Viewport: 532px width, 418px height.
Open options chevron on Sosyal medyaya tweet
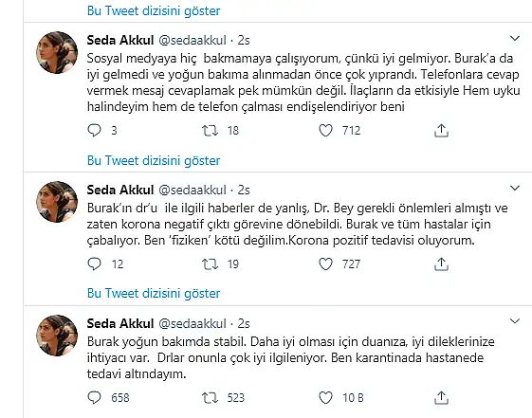coord(515,38)
